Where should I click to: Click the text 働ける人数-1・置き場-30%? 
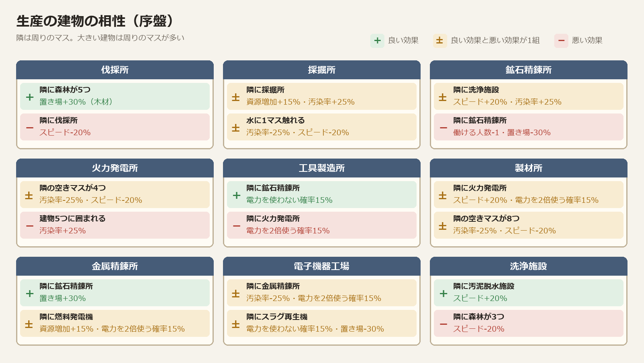(502, 132)
